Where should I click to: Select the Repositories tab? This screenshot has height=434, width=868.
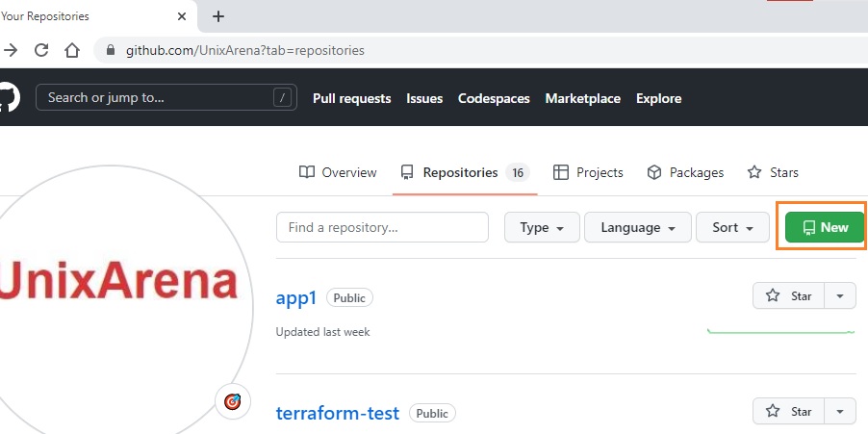pyautogui.click(x=465, y=172)
